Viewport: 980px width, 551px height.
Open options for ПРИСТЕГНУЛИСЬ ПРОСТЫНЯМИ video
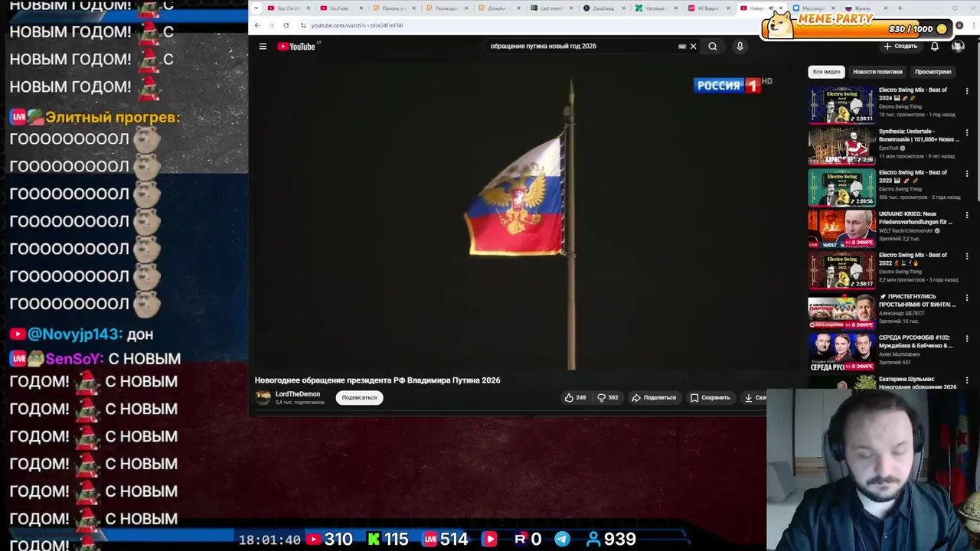(967, 298)
